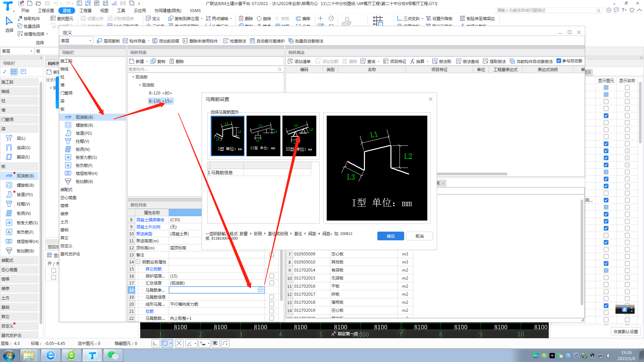Switch to the 工程量 ribbon tab
Viewport: 644px width, 362px height.
point(86,10)
